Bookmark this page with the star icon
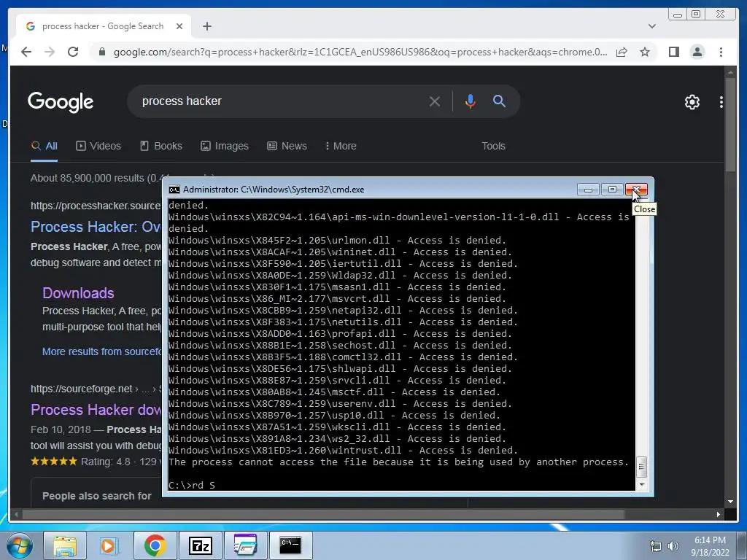This screenshot has height=560, width=747. coord(645,52)
